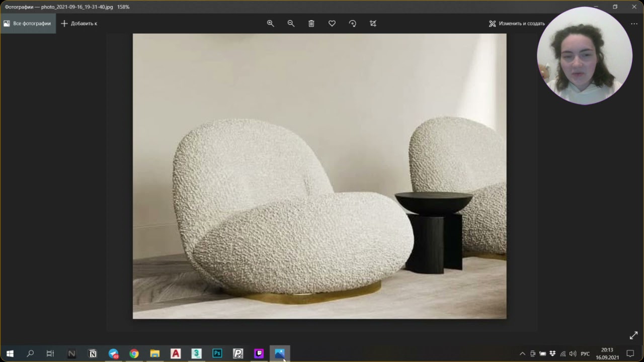Switch input language from РУС
The width and height of the screenshot is (644, 362).
tap(585, 353)
